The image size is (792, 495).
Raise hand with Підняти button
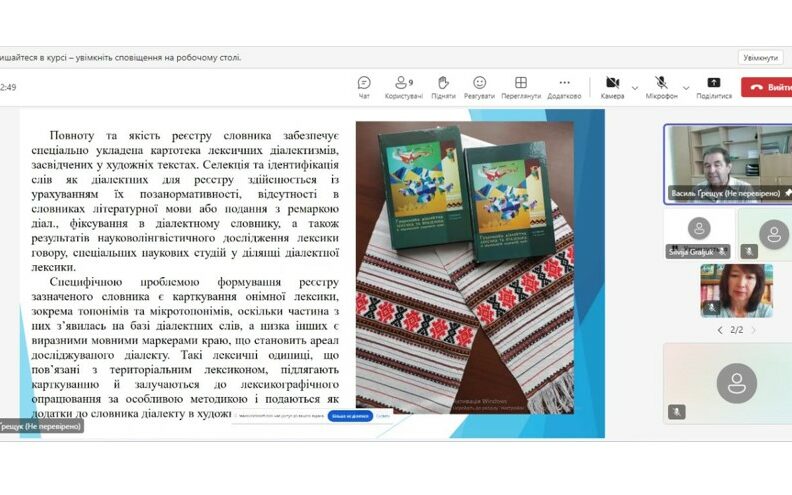tap(443, 86)
